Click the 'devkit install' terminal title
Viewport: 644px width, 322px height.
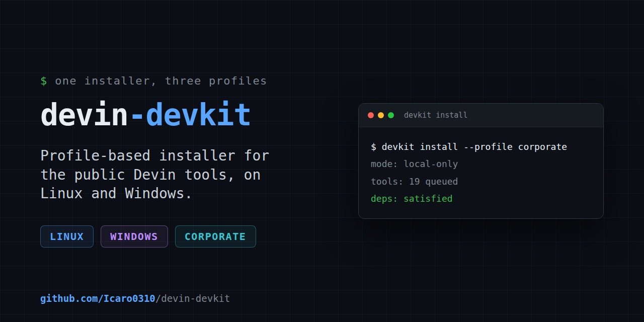436,115
